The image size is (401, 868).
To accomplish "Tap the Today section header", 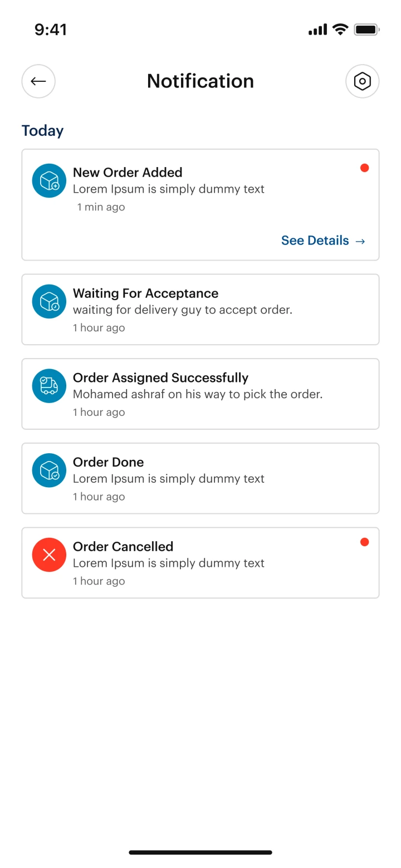I will point(42,130).
